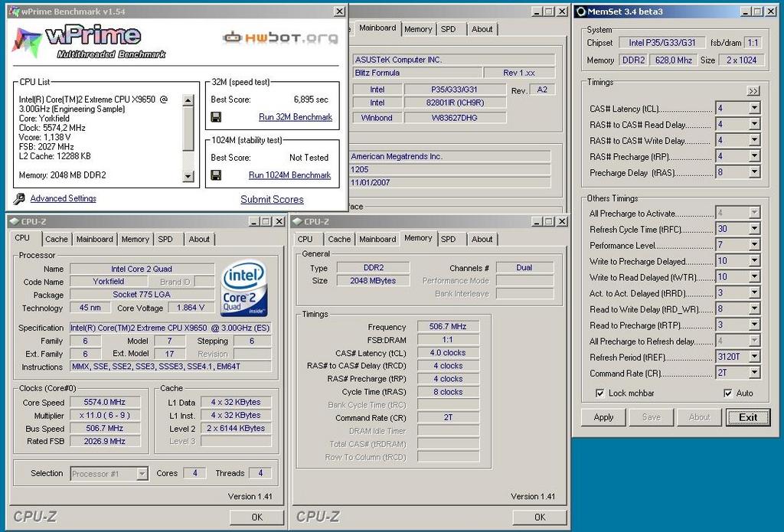Viewport: 784px width, 532px height.
Task: Switch to SPD tab in left CPU-Z window
Action: tap(165, 239)
